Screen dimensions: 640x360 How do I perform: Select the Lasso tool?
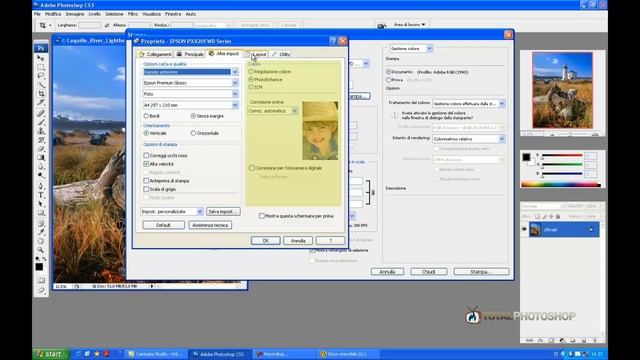point(41,76)
